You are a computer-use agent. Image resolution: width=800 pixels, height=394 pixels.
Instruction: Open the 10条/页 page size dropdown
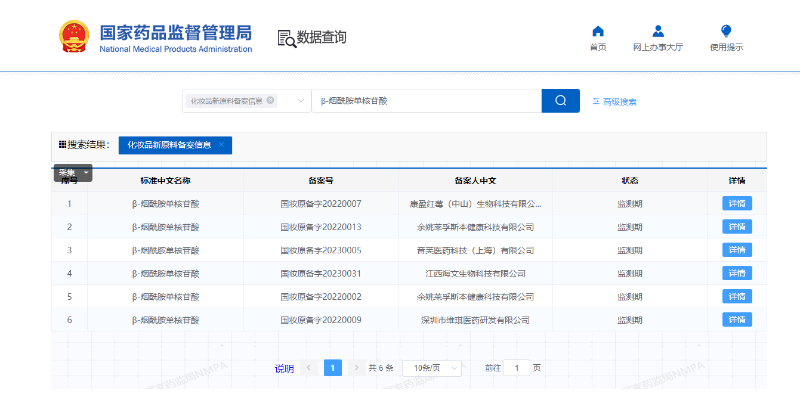click(x=432, y=368)
